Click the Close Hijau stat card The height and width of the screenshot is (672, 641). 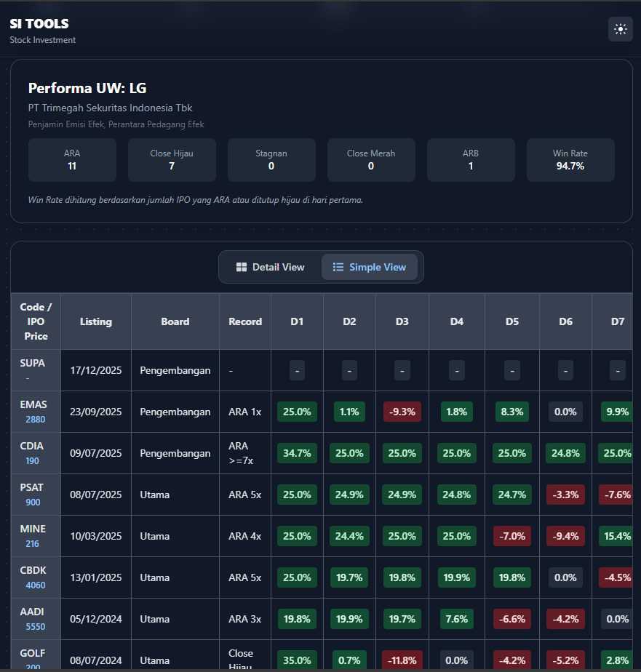point(172,160)
